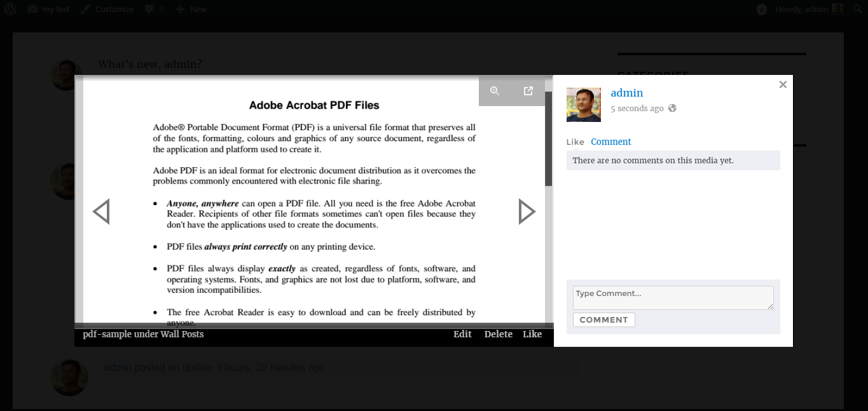Click Like link under author info
The image size is (868, 411).
575,142
